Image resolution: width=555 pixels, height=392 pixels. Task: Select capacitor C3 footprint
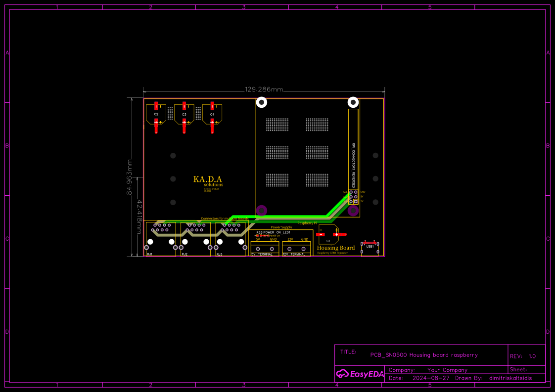(184, 114)
